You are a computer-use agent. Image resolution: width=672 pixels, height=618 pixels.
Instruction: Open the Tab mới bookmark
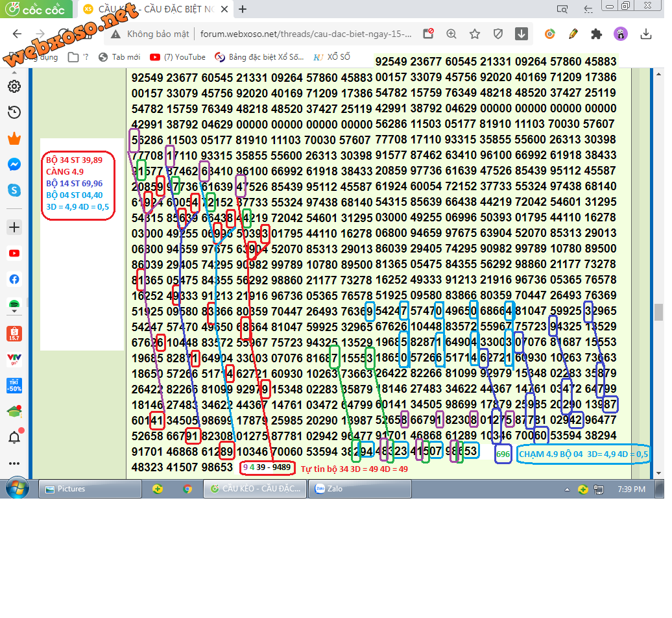(121, 58)
